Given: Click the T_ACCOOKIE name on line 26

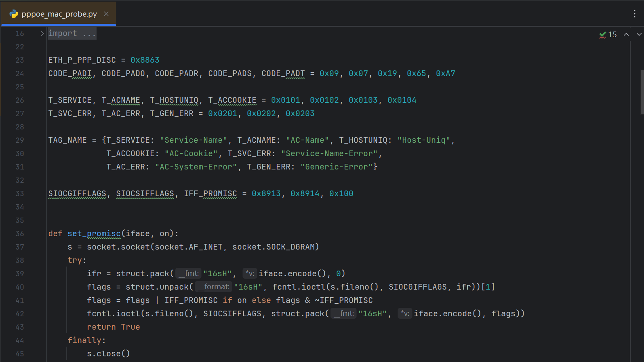Looking at the screenshot, I should [232, 100].
